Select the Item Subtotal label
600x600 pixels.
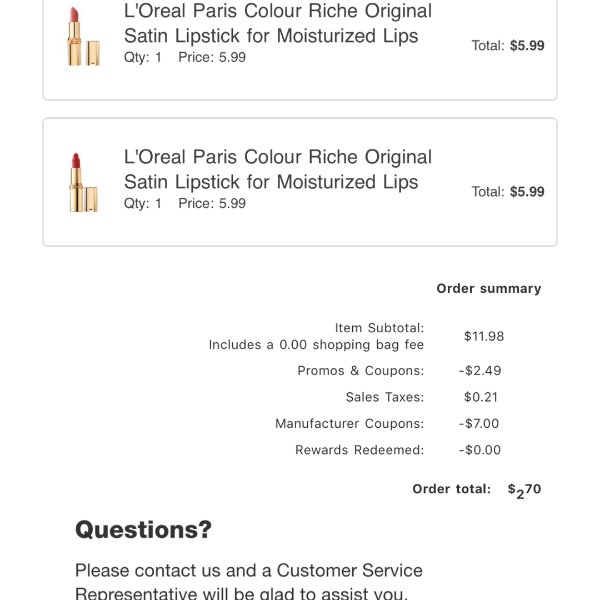pyautogui.click(x=379, y=328)
